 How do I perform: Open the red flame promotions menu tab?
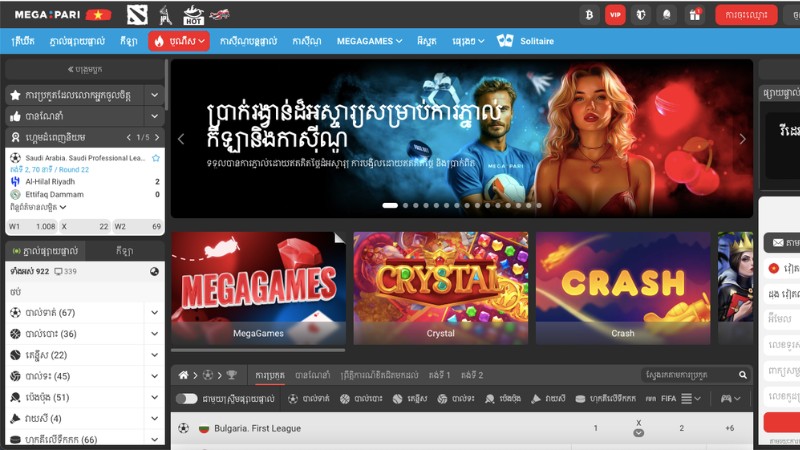click(179, 41)
